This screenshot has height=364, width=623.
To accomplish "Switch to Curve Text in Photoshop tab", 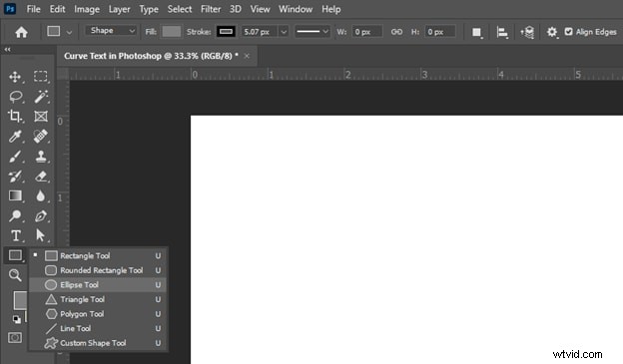I will (x=151, y=56).
